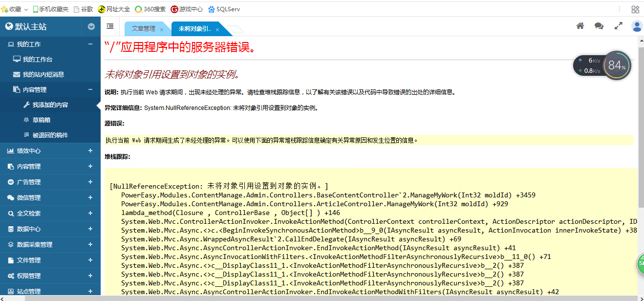Screen dimensions: 644x301
Task: Toggle sidebar with the hamburger menu icon
Action: coord(110,26)
